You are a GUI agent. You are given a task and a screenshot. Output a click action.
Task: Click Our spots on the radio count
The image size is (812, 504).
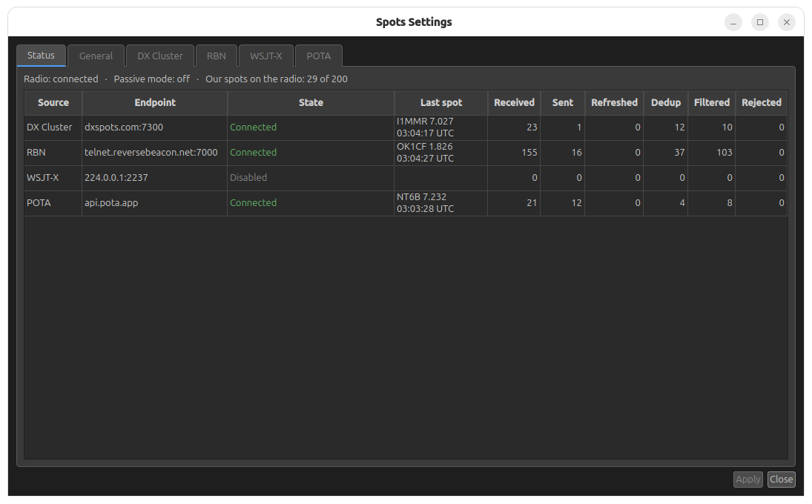277,79
